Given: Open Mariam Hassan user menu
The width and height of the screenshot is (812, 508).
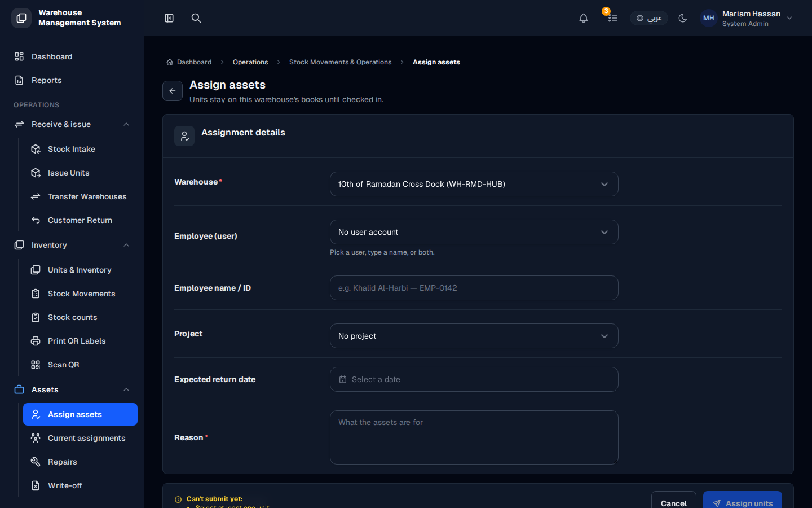Looking at the screenshot, I should click(x=747, y=18).
